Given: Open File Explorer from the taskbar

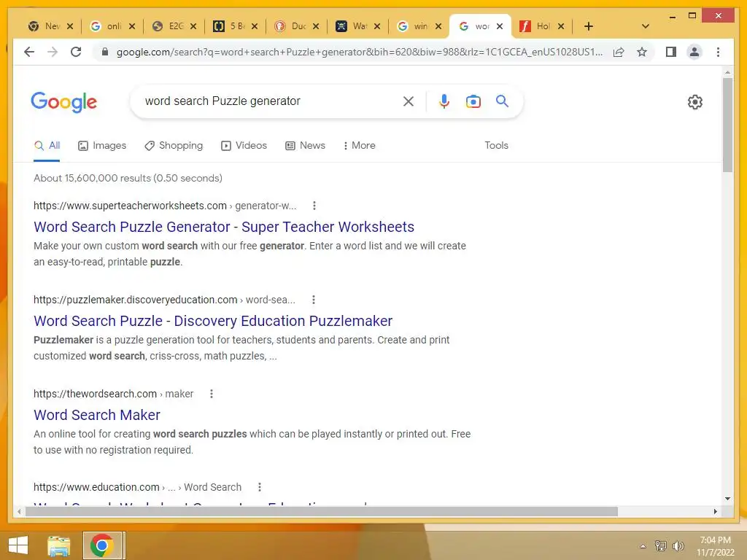Looking at the screenshot, I should click(x=58, y=545).
